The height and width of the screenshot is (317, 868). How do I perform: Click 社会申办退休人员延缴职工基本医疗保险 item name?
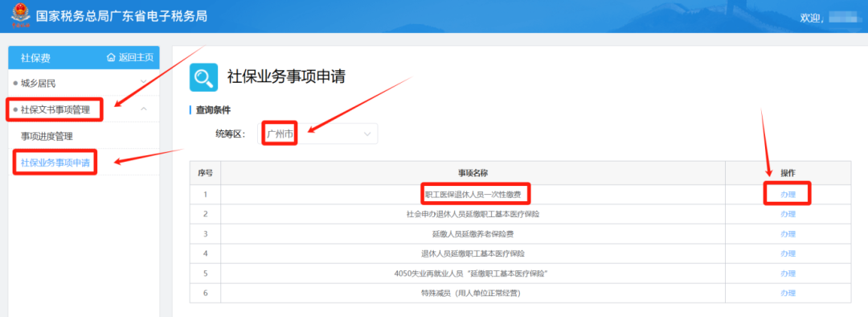(x=473, y=214)
